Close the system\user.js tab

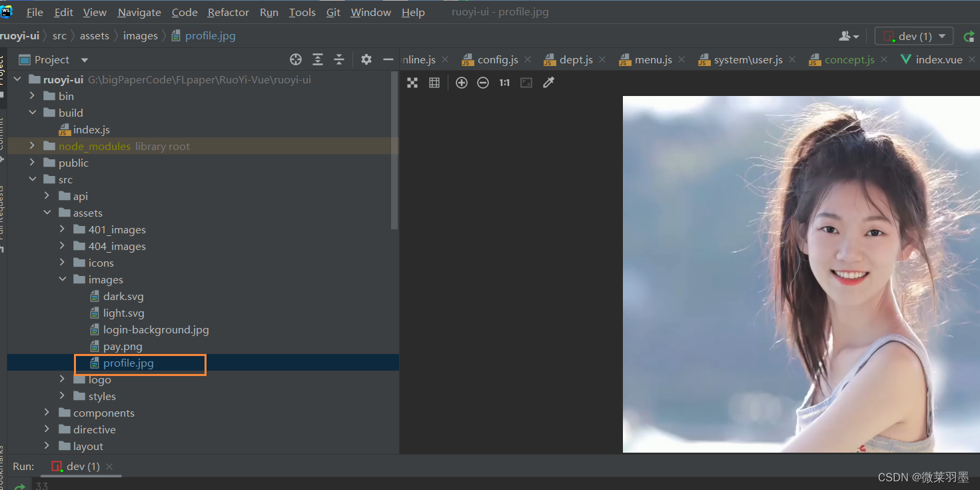point(792,59)
